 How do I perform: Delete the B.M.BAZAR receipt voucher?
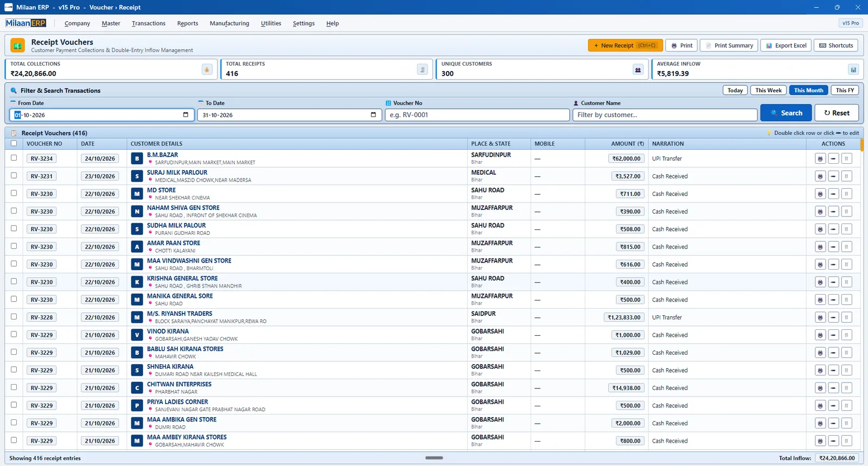click(846, 159)
